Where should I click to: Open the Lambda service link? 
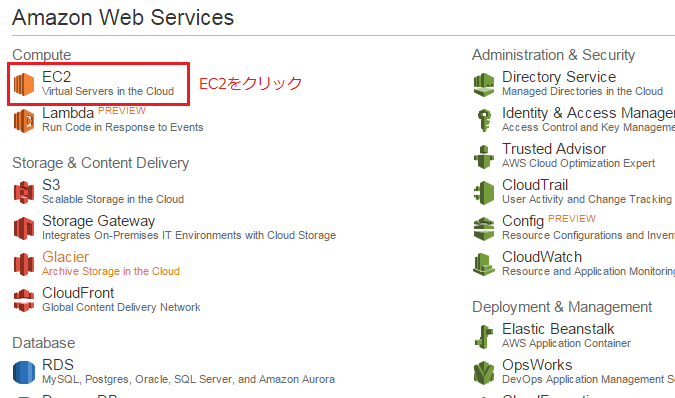68,113
